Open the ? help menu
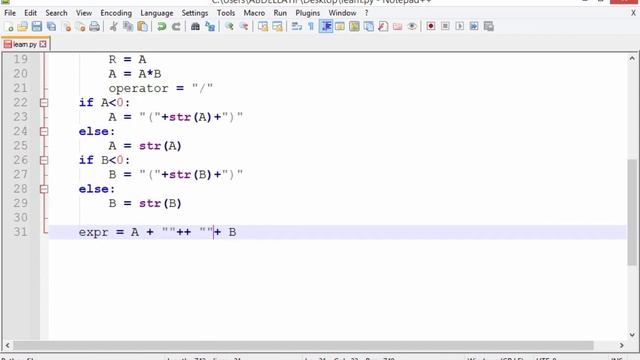 tap(367, 13)
